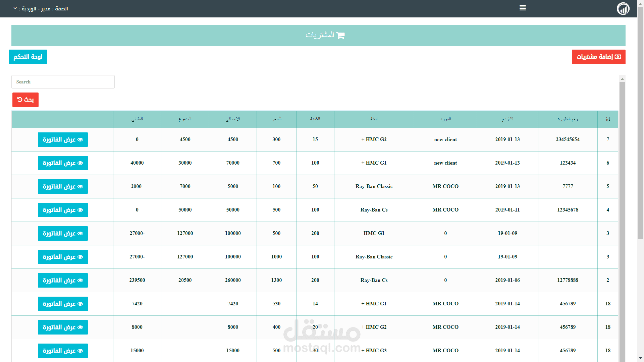Click the shopping cart icon in المشتريات header
The width and height of the screenshot is (644, 362).
click(340, 35)
